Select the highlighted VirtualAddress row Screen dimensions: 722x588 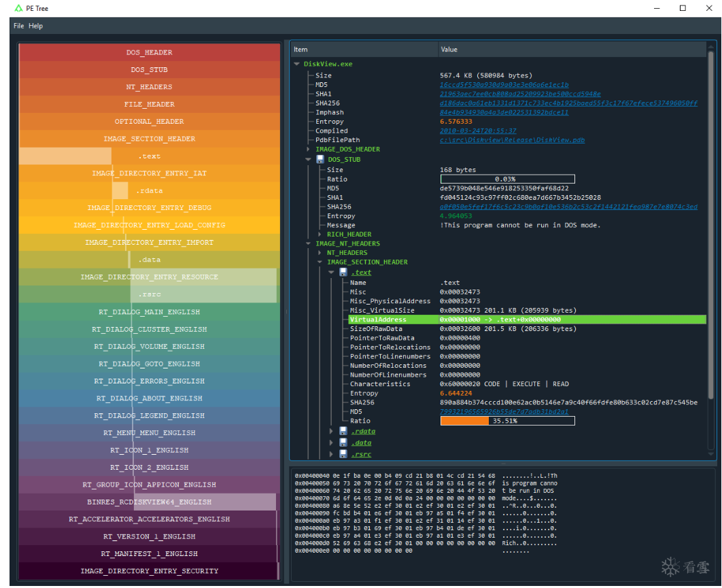point(526,319)
